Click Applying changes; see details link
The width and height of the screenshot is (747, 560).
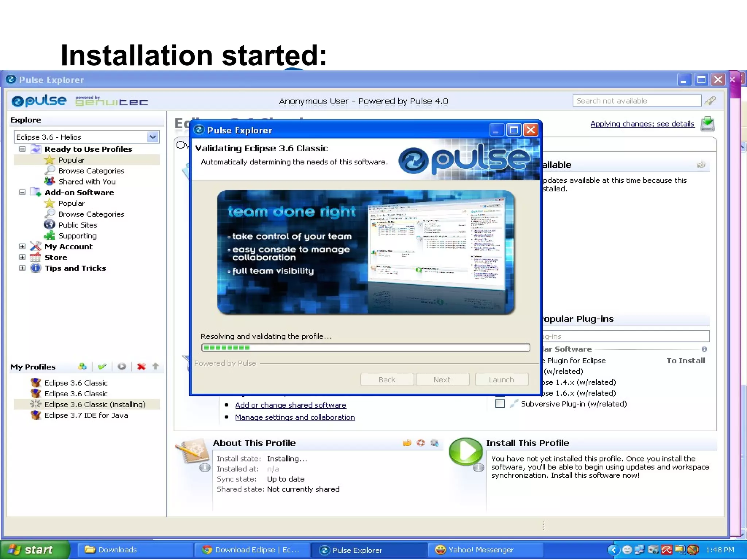pos(642,124)
